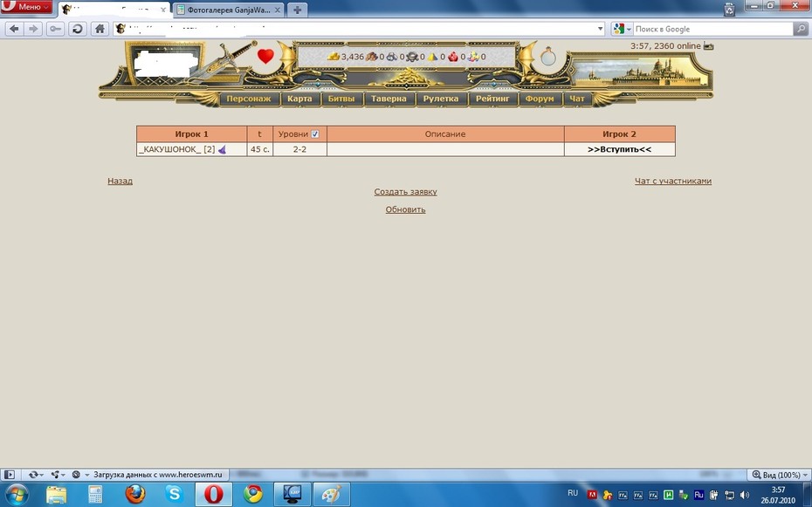The image size is (812, 507).
Task: Toggle the Opera side panel button
Action: point(10,475)
